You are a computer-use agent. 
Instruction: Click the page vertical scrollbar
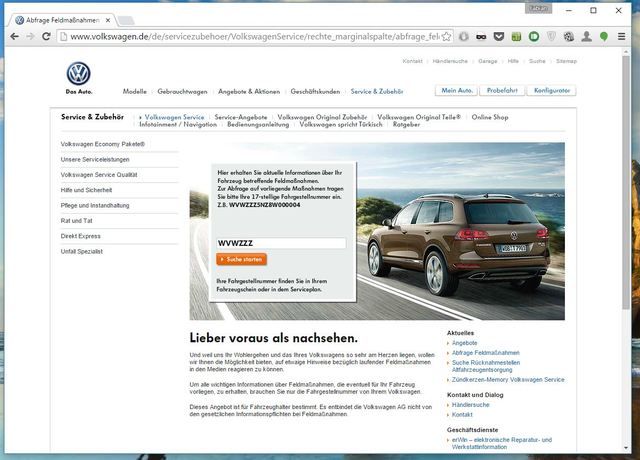pyautogui.click(x=626, y=182)
